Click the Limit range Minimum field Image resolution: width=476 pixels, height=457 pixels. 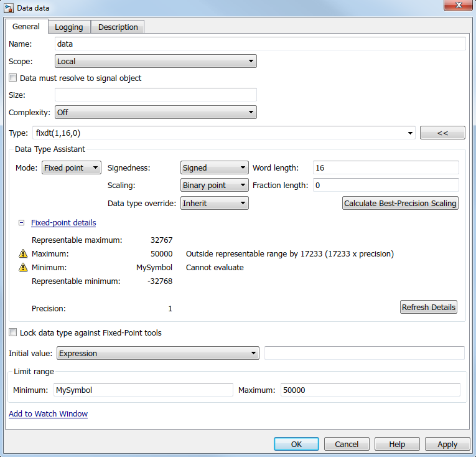[x=143, y=390]
